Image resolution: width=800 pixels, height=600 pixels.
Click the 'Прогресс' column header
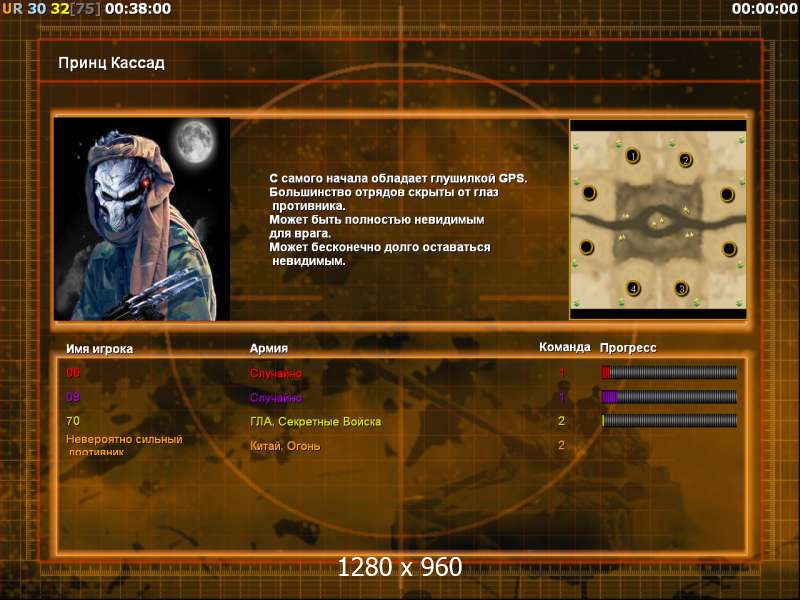tap(628, 348)
